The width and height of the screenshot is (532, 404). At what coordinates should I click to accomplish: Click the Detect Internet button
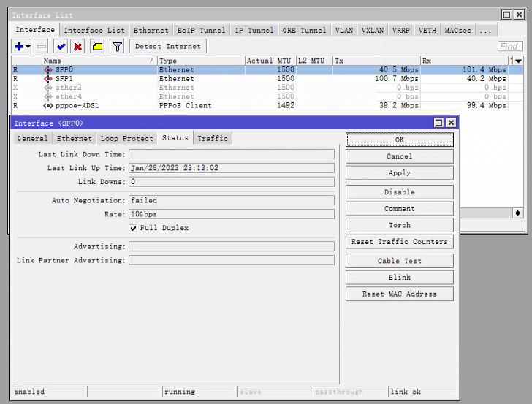pyautogui.click(x=168, y=47)
